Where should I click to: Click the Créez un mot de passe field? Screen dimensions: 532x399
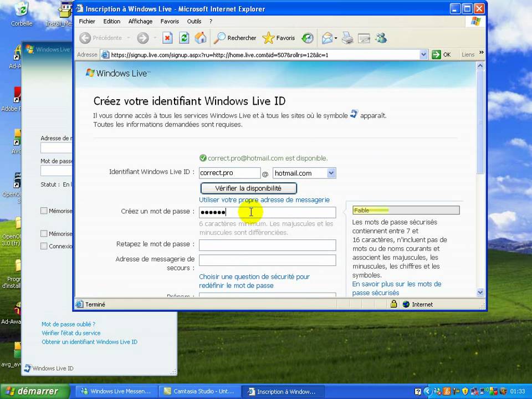click(x=267, y=212)
